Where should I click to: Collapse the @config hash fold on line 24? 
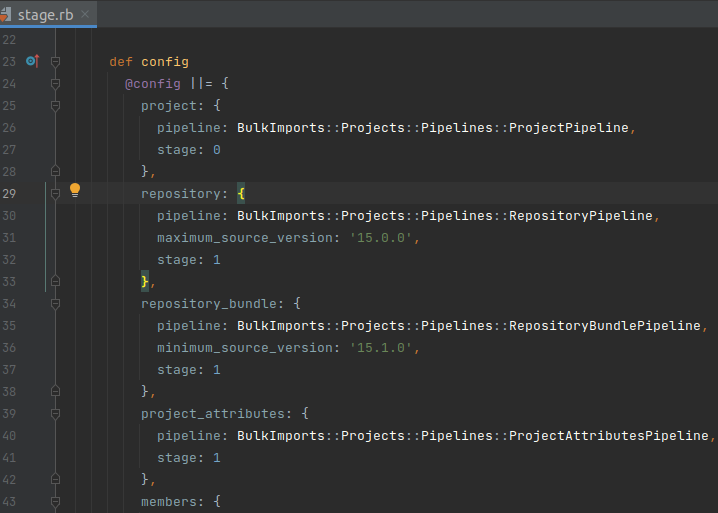pyautogui.click(x=56, y=84)
